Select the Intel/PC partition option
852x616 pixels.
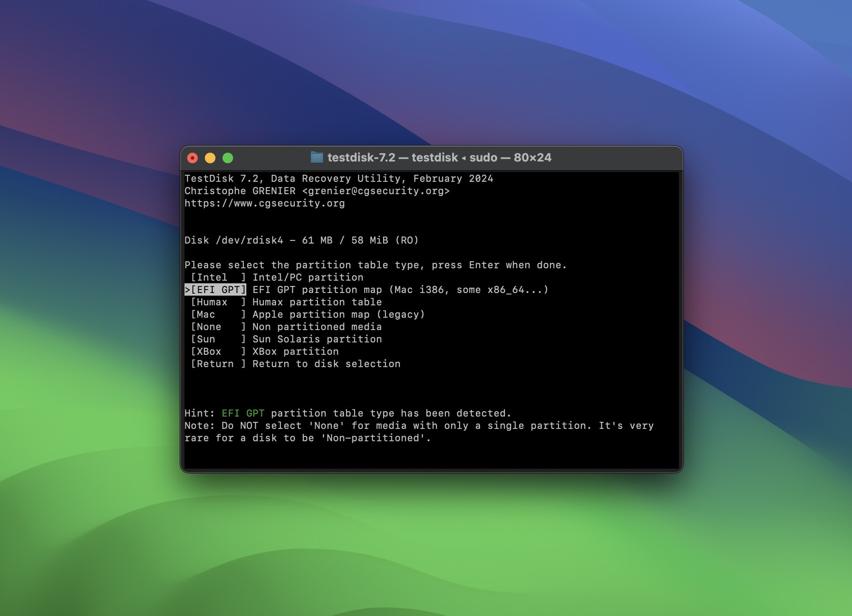pos(277,278)
